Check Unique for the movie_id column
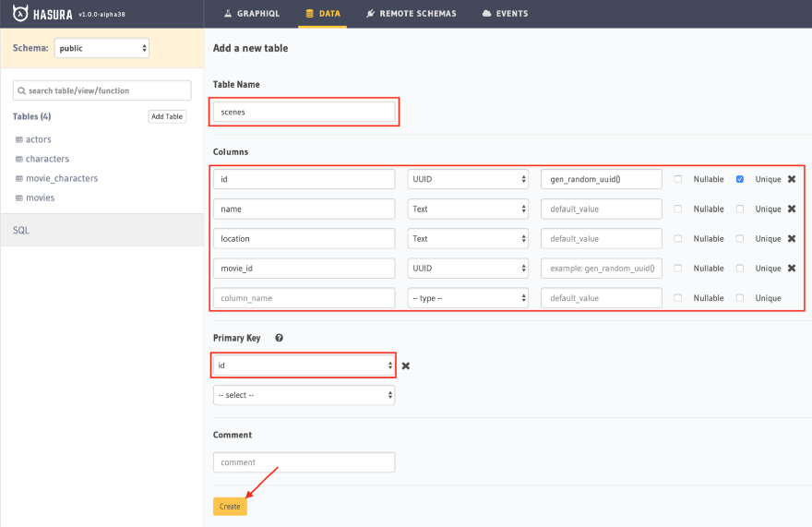 click(739, 269)
